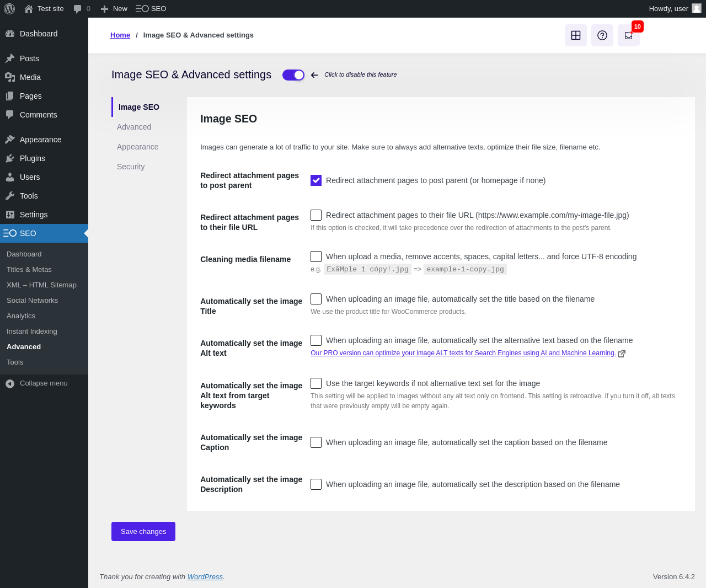This screenshot has width=706, height=588.
Task: Click the Image SEO section heading
Action: tap(228, 119)
